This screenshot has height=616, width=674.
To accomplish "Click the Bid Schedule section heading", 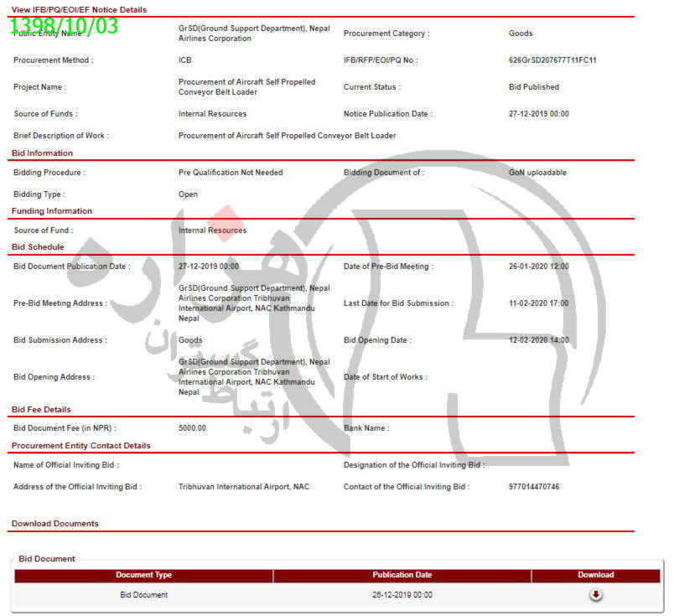I will click(x=38, y=247).
